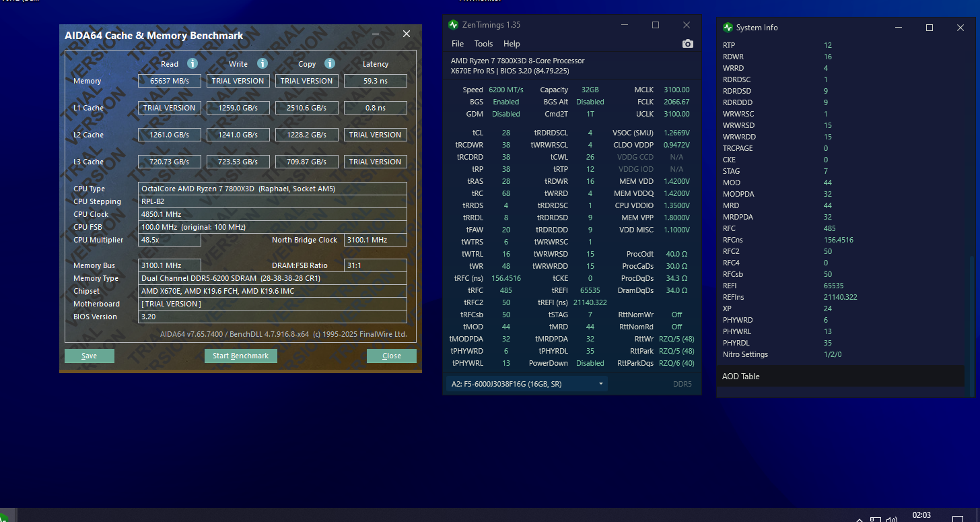Viewport: 980px width, 522px height.
Task: Click the L1 Cache Write value 1259.0 GB/s
Action: 238,108
